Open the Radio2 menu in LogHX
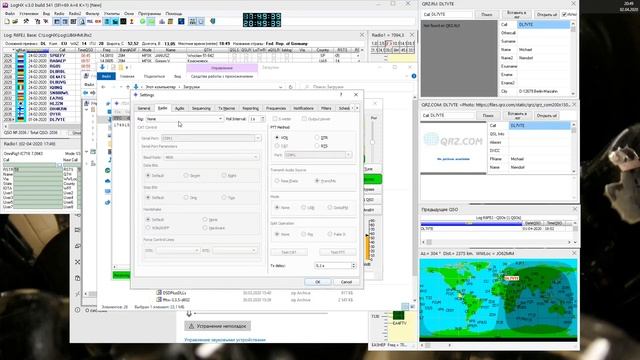This screenshot has width=640, height=360. pyautogui.click(x=74, y=13)
